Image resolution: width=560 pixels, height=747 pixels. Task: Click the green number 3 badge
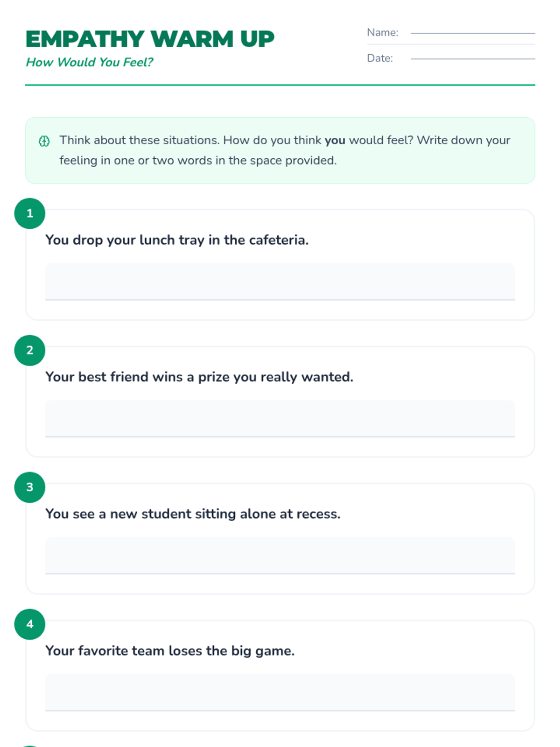(30, 487)
